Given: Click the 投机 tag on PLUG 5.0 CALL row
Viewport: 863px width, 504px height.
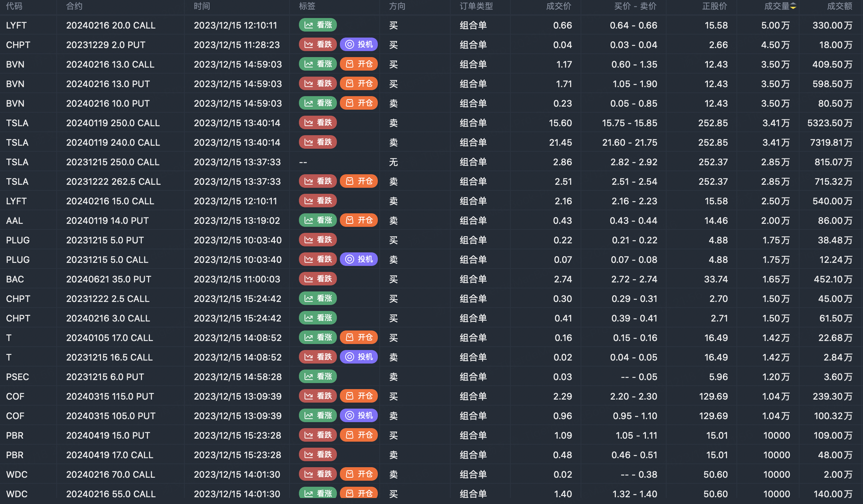Looking at the screenshot, I should [359, 260].
